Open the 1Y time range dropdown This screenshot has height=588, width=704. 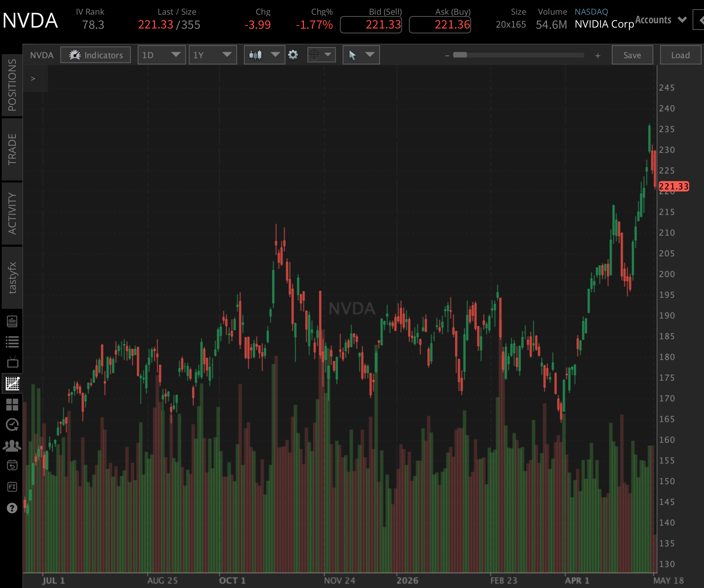[x=213, y=55]
